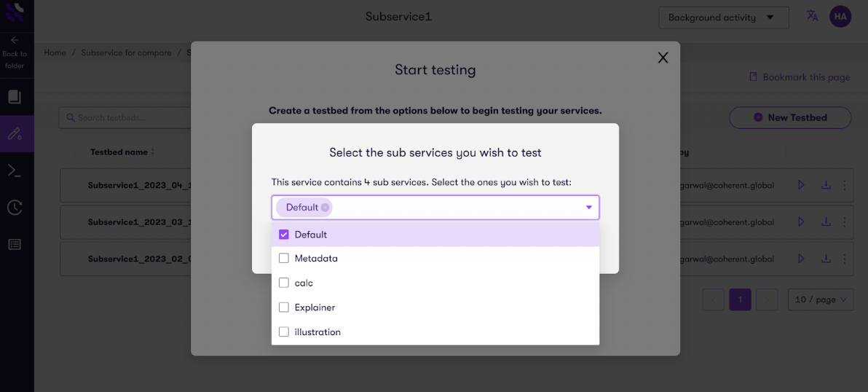Select the illustration option in list
Image resolution: width=868 pixels, height=392 pixels.
click(x=317, y=332)
